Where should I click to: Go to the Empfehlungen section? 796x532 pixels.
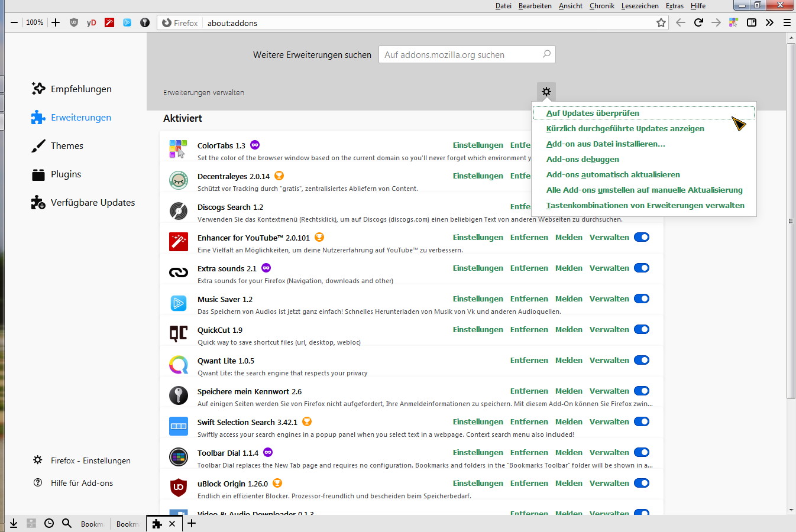72,89
